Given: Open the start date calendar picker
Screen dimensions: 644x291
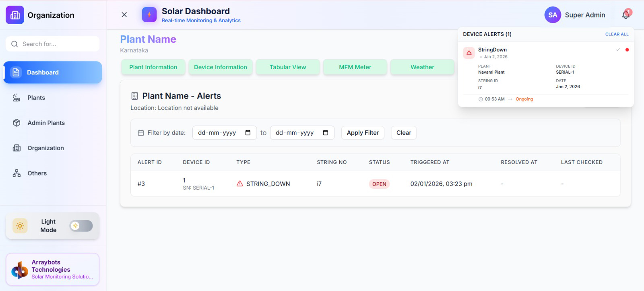Looking at the screenshot, I should coord(248,133).
